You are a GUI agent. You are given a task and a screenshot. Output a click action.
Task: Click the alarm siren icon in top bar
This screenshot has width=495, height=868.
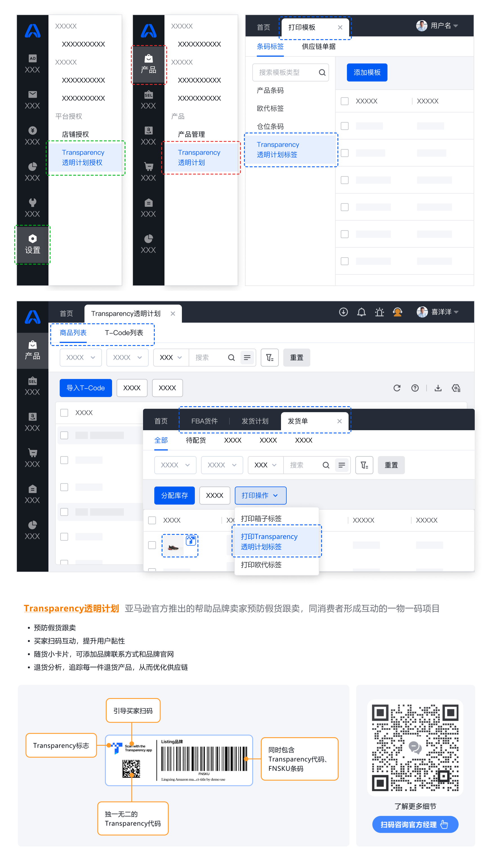click(x=379, y=312)
